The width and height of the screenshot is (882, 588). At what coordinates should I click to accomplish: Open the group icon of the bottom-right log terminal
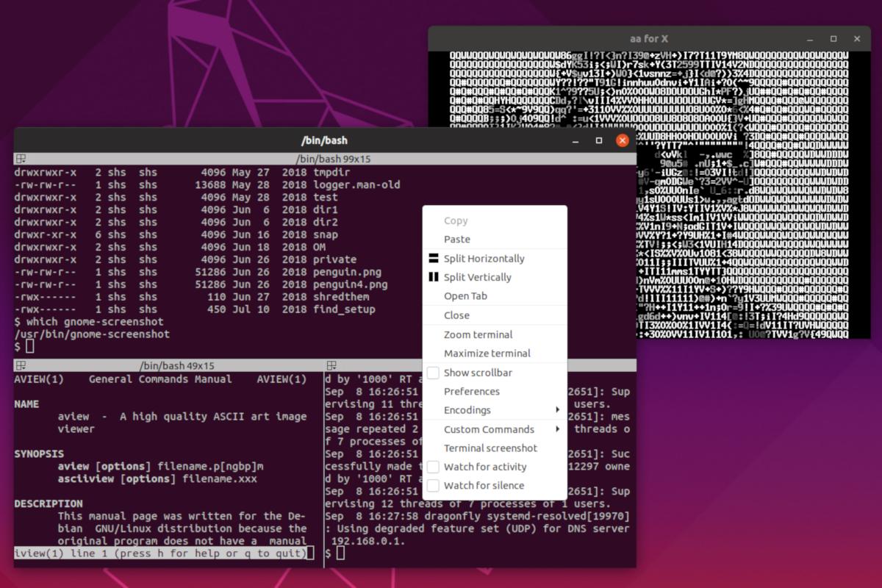[x=331, y=365]
